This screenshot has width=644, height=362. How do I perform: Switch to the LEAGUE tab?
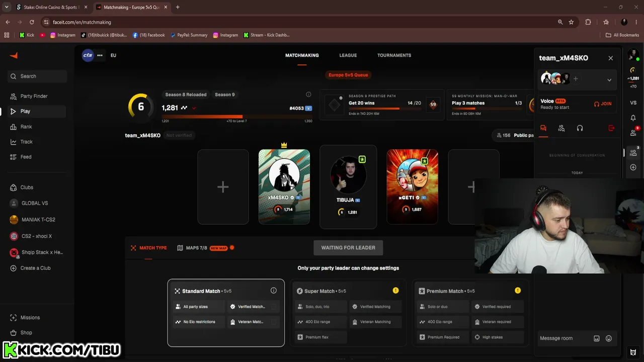(x=348, y=55)
